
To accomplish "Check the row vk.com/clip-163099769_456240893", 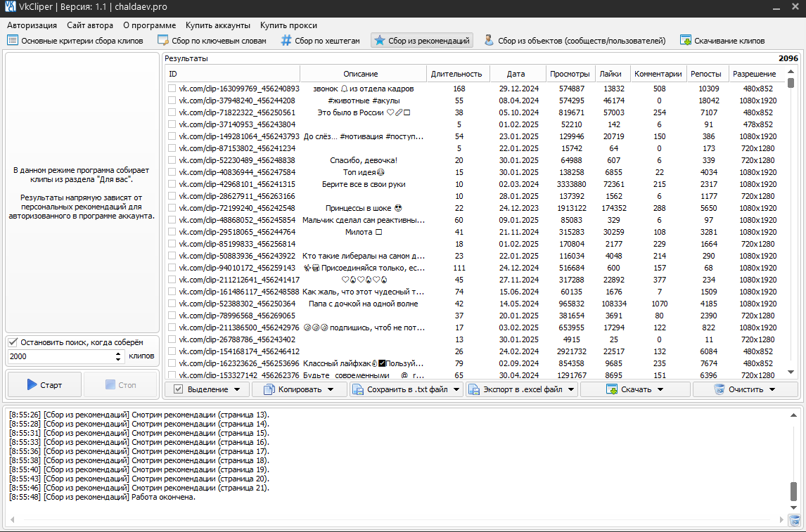I will coord(172,89).
